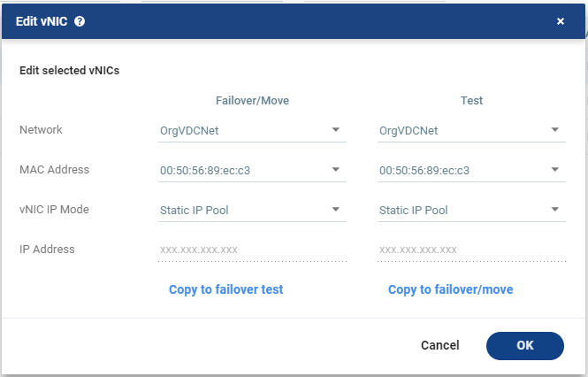Click Static IP Pool in Test
588x377 pixels.
click(x=414, y=211)
